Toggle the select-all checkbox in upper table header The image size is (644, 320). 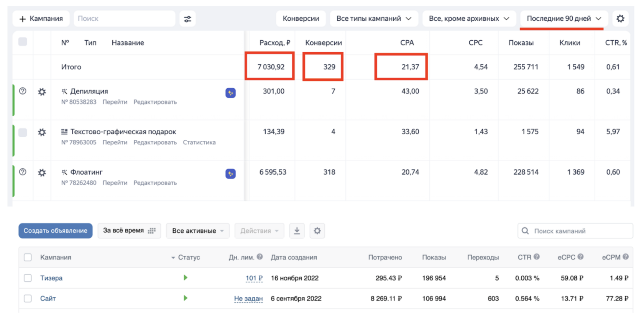pos(23,41)
